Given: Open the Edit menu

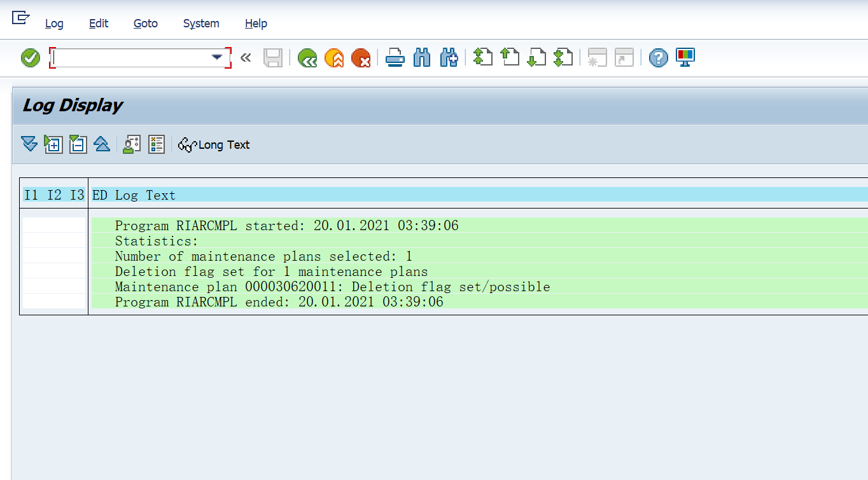Looking at the screenshot, I should click(x=99, y=24).
